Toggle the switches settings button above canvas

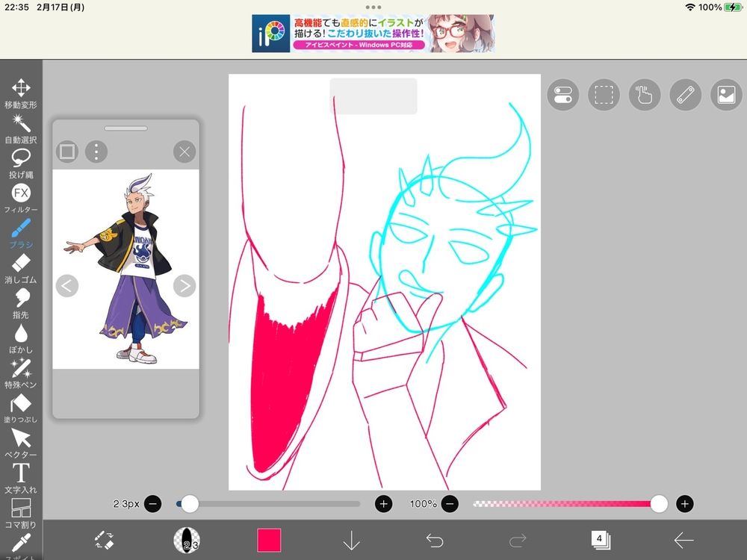tap(562, 95)
